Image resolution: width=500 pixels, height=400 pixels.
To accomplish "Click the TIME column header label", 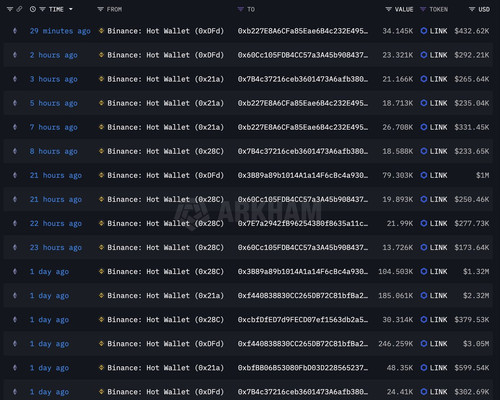I will [56, 9].
